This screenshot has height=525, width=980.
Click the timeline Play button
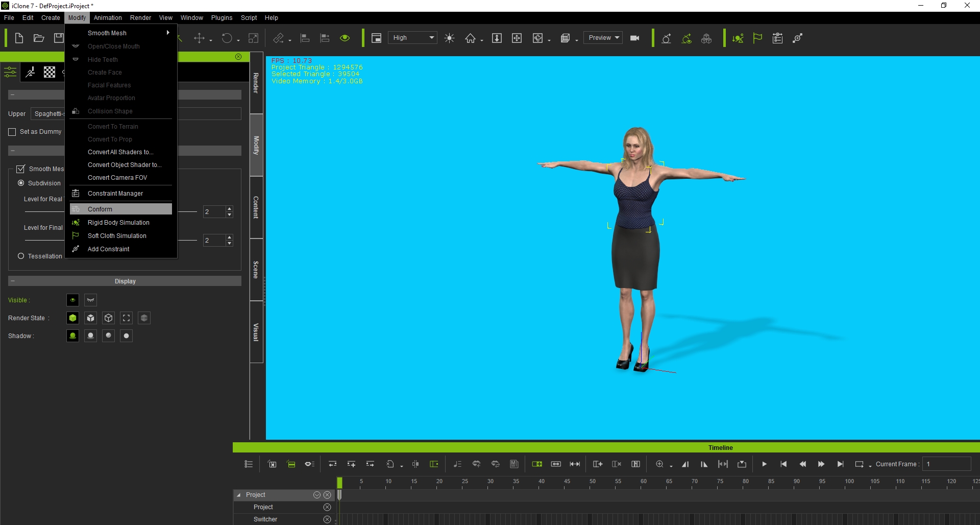pyautogui.click(x=764, y=464)
